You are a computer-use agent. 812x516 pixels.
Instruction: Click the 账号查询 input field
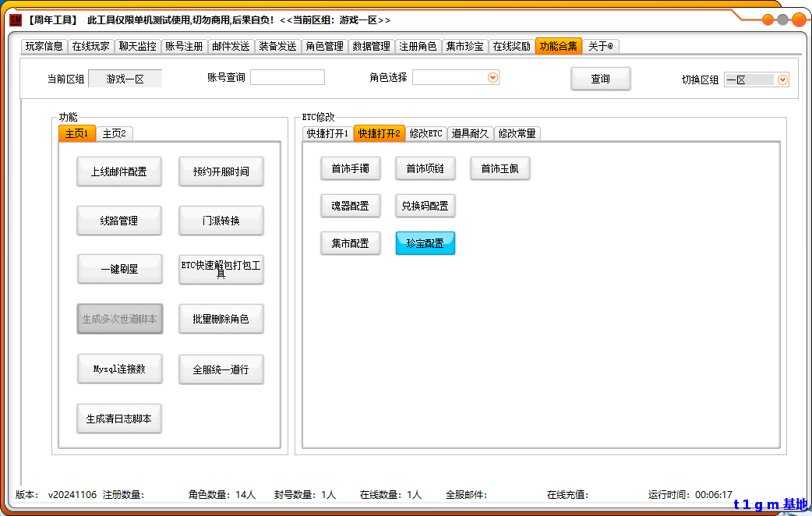287,77
